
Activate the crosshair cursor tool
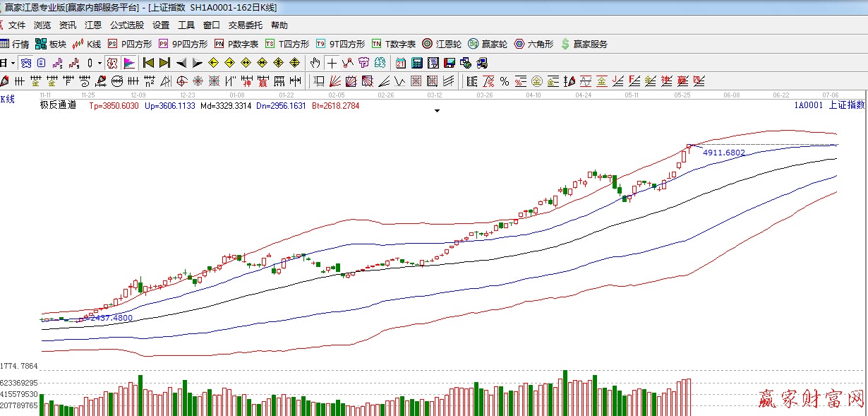[x=331, y=63]
